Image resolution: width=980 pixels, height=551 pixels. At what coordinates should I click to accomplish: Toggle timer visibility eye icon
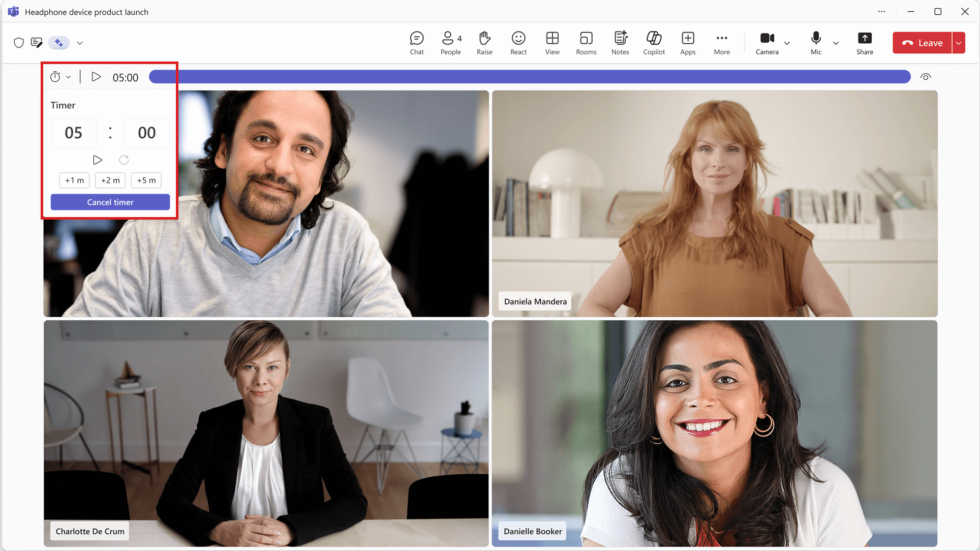click(x=926, y=77)
